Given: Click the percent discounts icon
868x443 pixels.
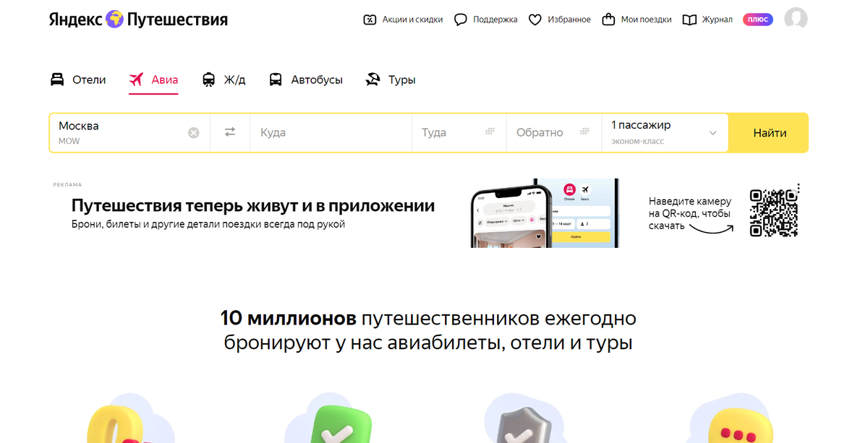Looking at the screenshot, I should [x=370, y=20].
